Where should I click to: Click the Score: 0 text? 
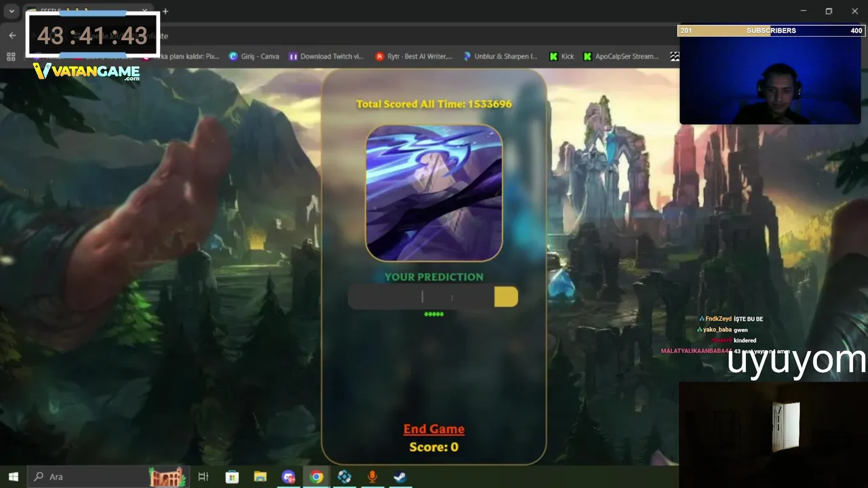(434, 447)
